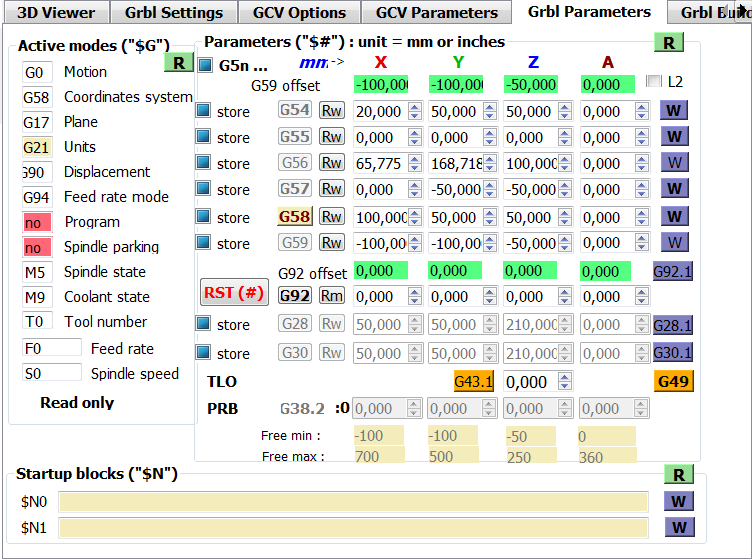
Task: Click the G92.1 reset button
Action: coord(673,272)
